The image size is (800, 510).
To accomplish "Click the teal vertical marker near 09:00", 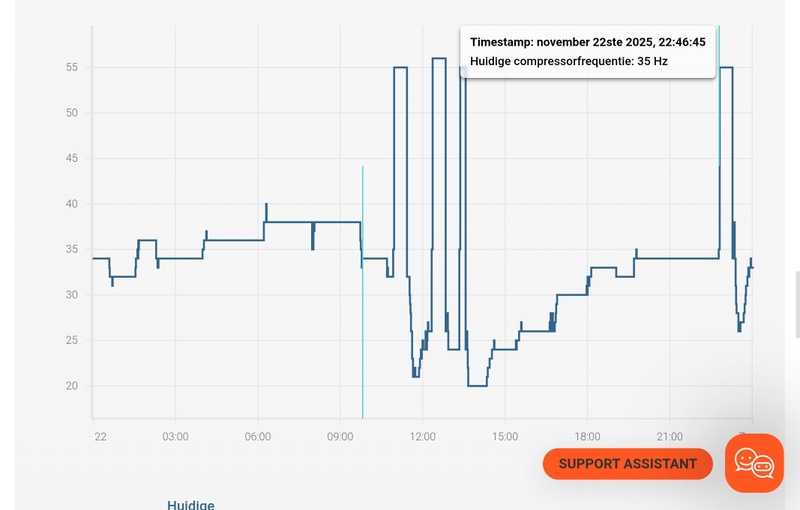I will tap(362, 300).
